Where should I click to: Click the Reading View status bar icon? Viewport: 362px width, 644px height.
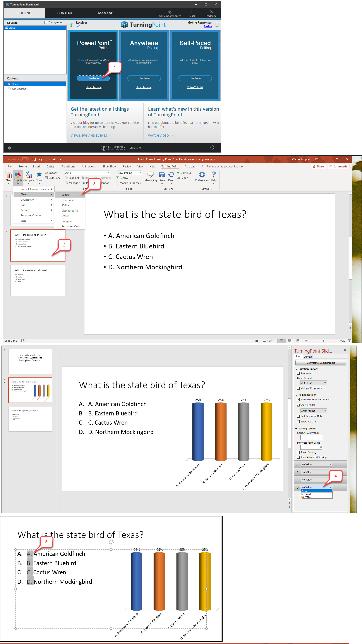[298, 341]
